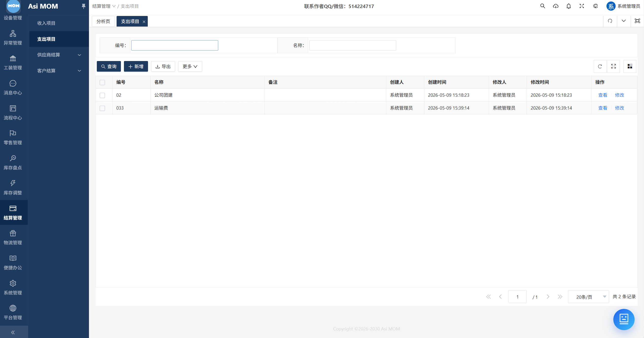Switch to the 分析页 tab
Viewport: 644px width, 338px height.
coord(103,21)
